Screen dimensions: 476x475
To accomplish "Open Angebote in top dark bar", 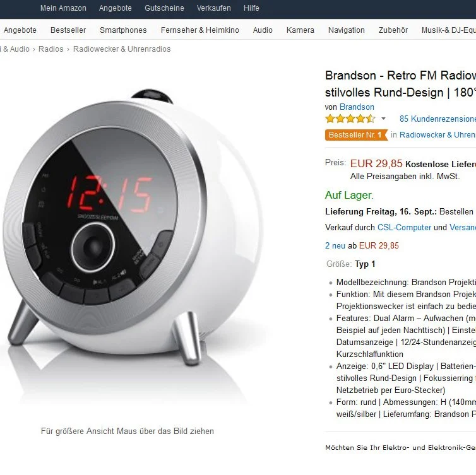I will [x=116, y=8].
